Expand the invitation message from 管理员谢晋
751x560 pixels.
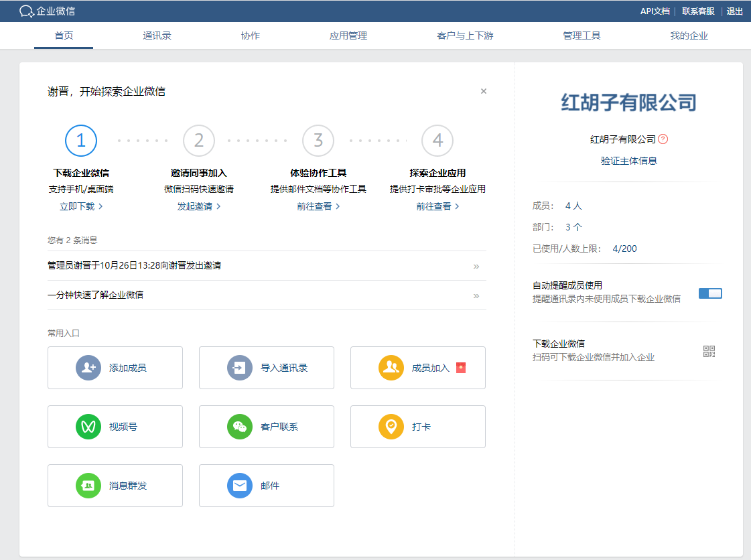[476, 266]
